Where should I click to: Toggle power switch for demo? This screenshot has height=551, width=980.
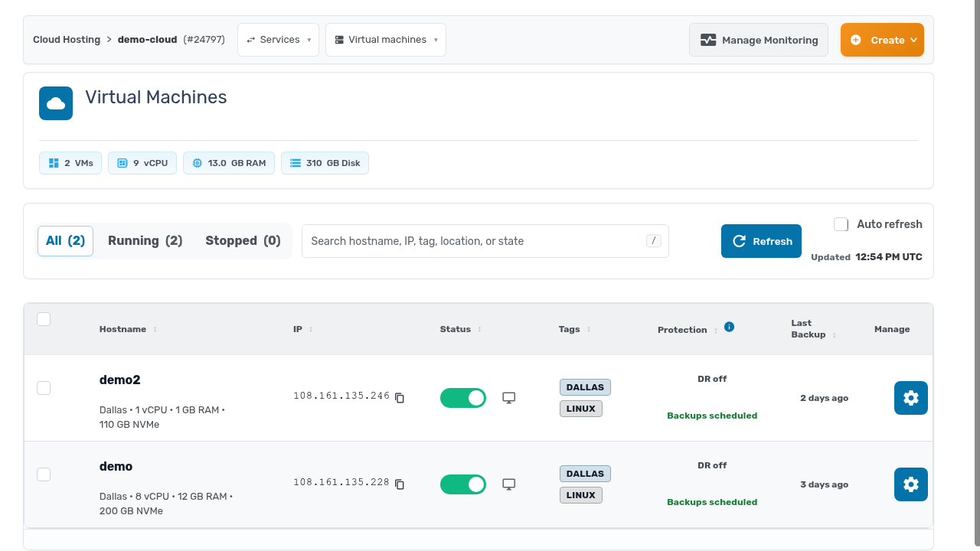tap(463, 484)
